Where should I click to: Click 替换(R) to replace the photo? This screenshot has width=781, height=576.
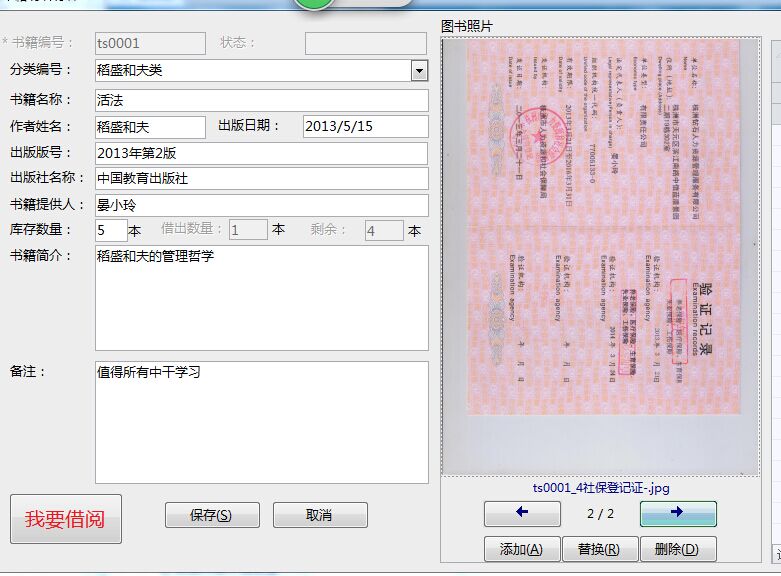(599, 549)
